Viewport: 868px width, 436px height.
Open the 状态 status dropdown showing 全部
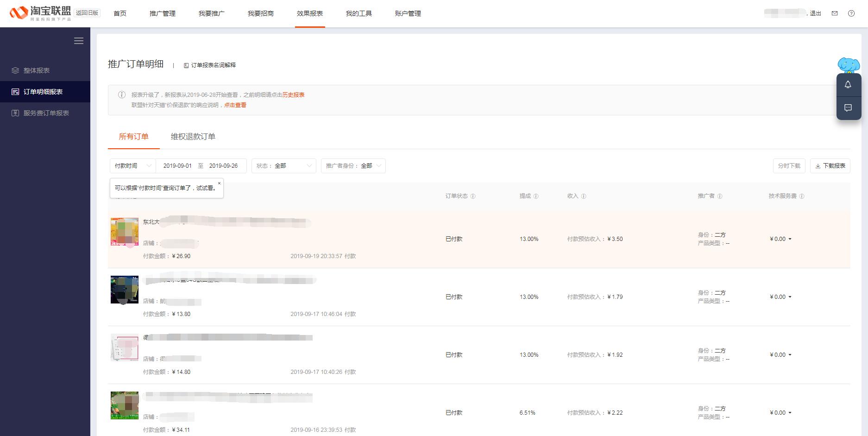[283, 165]
